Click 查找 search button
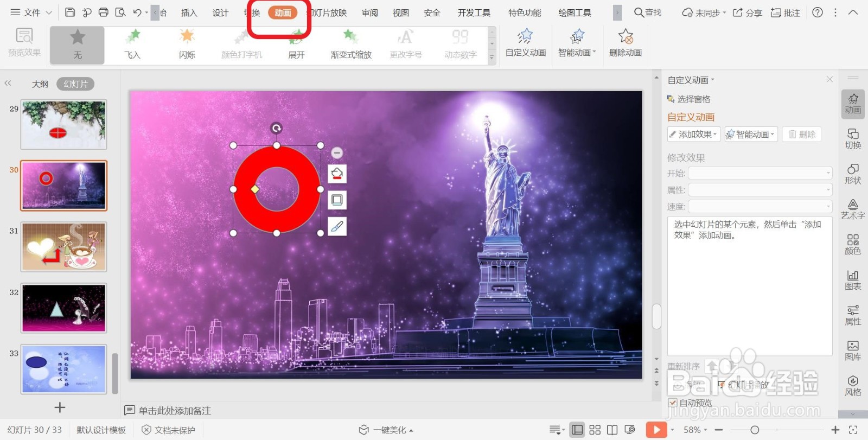Screen dimensions: 868x440 648,12
